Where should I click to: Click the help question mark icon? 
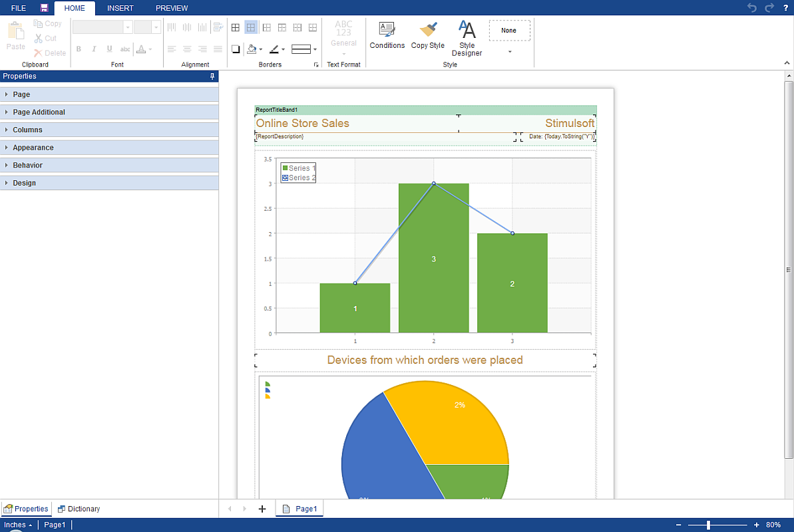[x=786, y=8]
